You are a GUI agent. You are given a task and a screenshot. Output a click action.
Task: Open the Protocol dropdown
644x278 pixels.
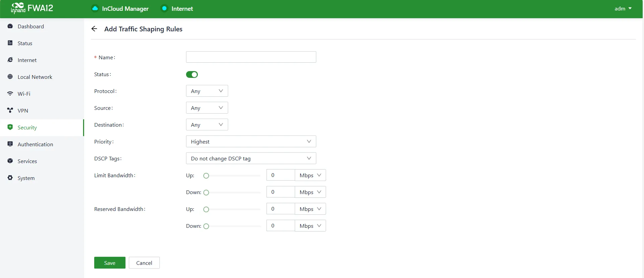[207, 91]
